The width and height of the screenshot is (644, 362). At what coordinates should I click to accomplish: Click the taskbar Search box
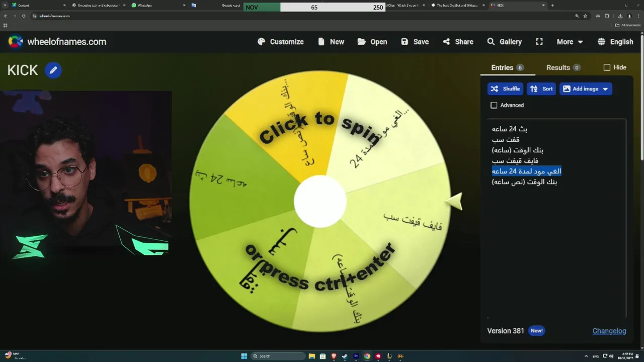[x=278, y=356]
